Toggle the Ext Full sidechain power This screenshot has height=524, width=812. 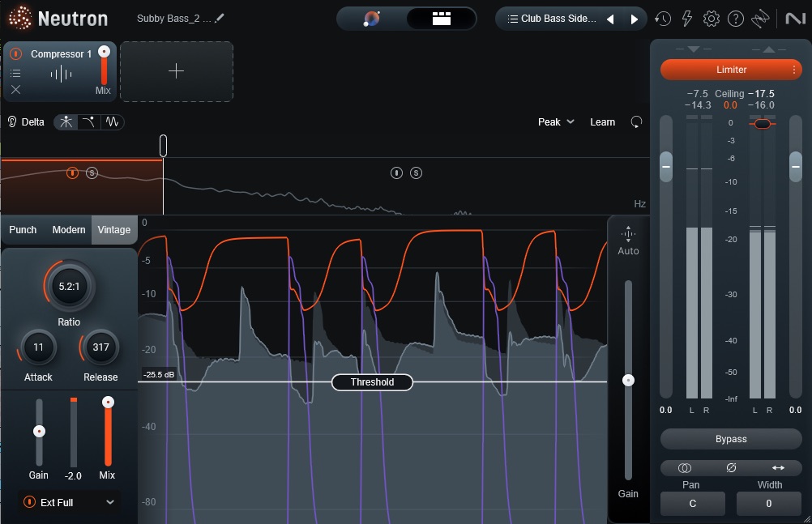tap(29, 502)
